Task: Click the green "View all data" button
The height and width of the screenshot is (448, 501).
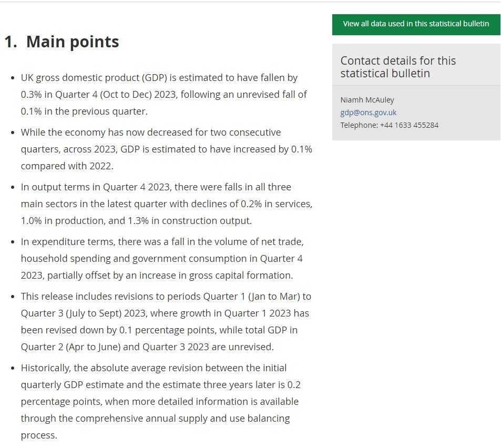Action: pos(416,24)
